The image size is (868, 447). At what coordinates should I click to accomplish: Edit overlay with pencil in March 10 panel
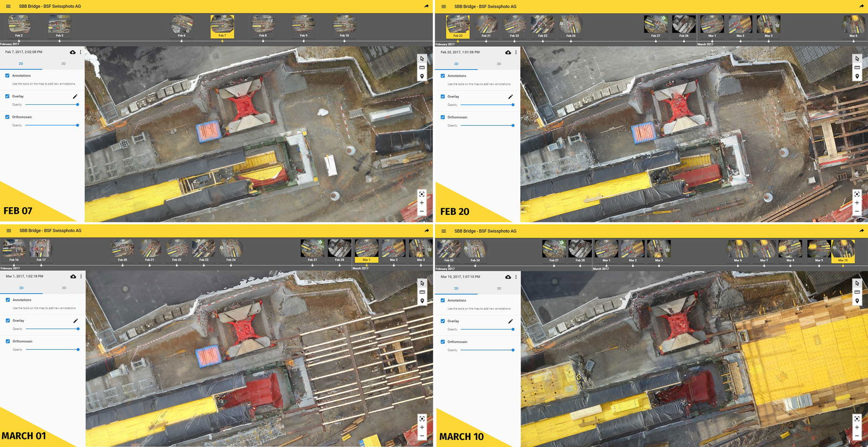coord(510,321)
